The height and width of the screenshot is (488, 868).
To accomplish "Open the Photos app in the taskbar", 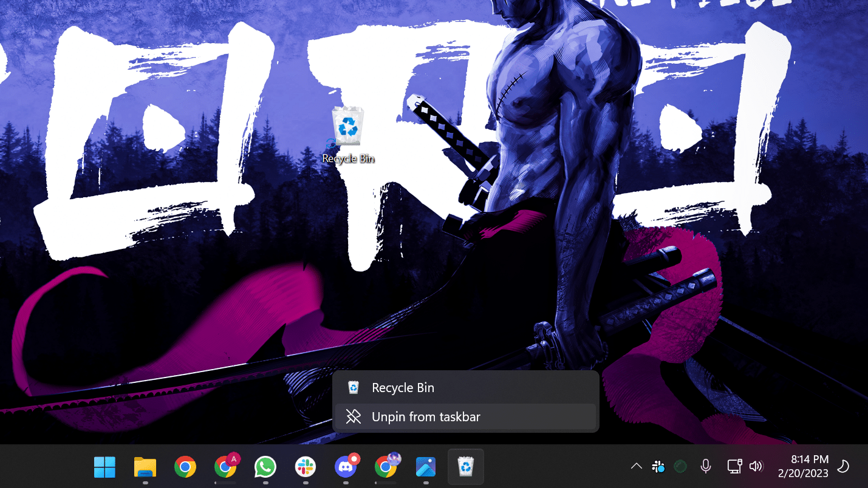I will pyautogui.click(x=426, y=467).
